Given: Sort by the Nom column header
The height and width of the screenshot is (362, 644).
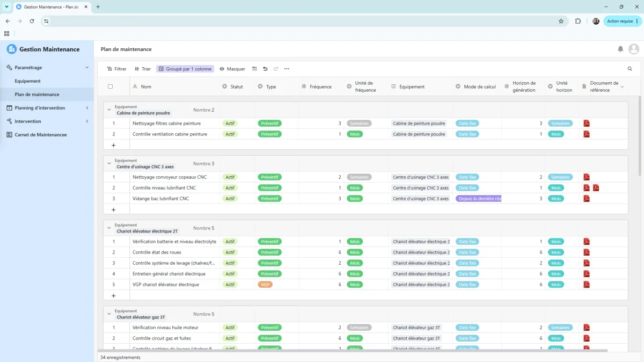Looking at the screenshot, I should (174, 86).
